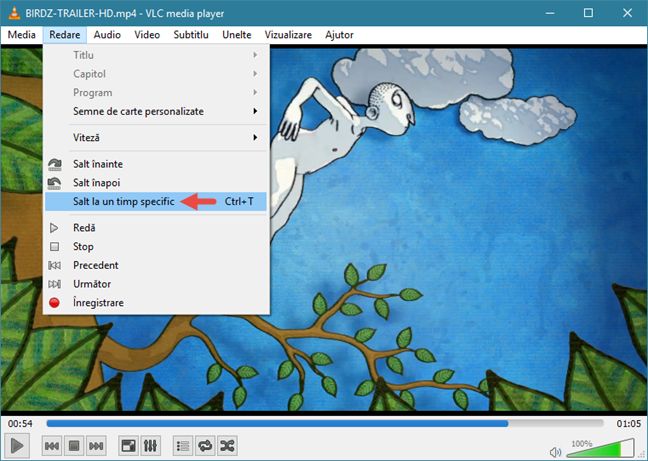Minimize the VLC window
648x461 pixels.
click(x=550, y=13)
